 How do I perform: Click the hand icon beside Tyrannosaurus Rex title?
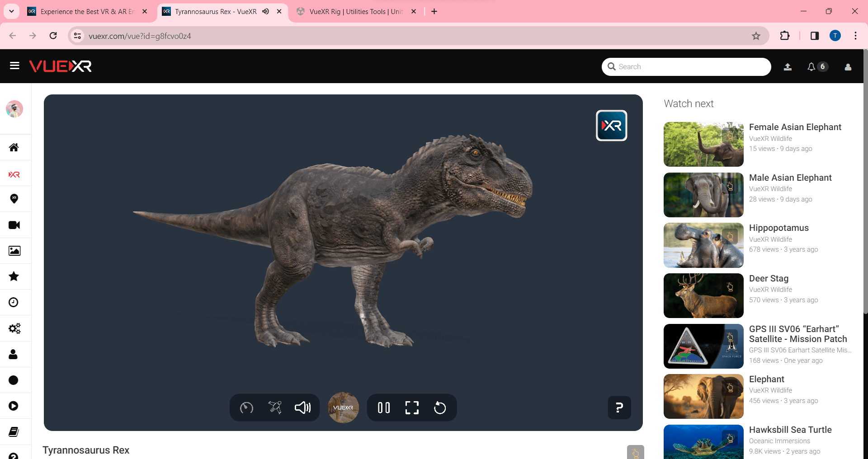tap(635, 452)
